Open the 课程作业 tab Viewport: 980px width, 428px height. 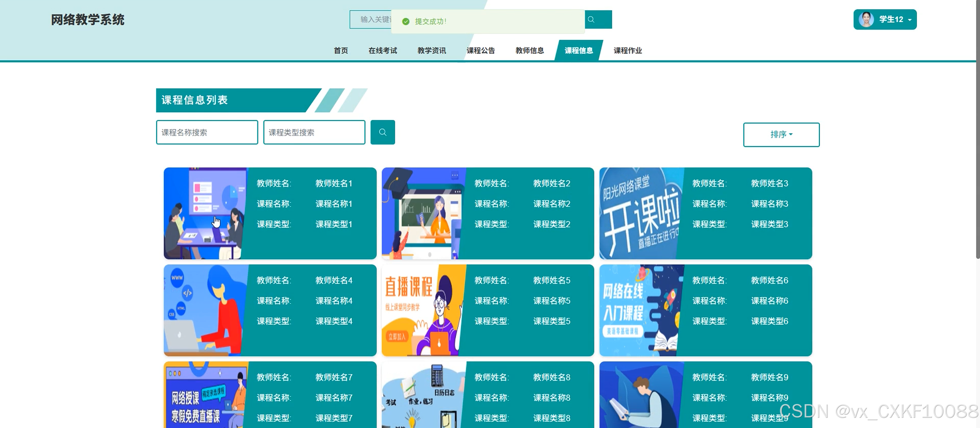coord(627,51)
